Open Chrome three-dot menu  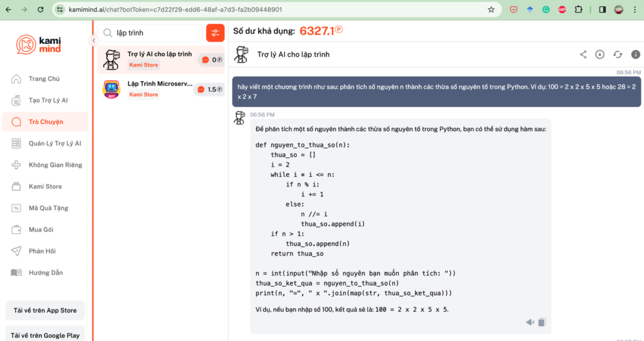[x=635, y=9]
